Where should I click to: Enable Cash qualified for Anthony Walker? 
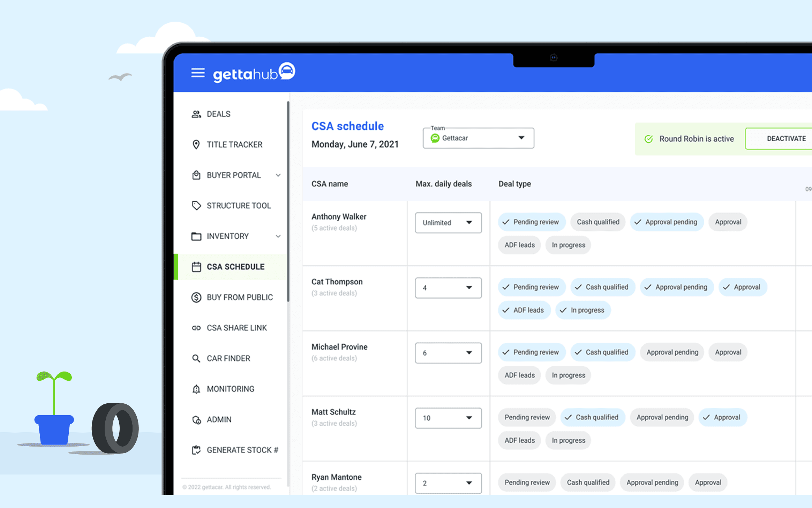click(598, 222)
